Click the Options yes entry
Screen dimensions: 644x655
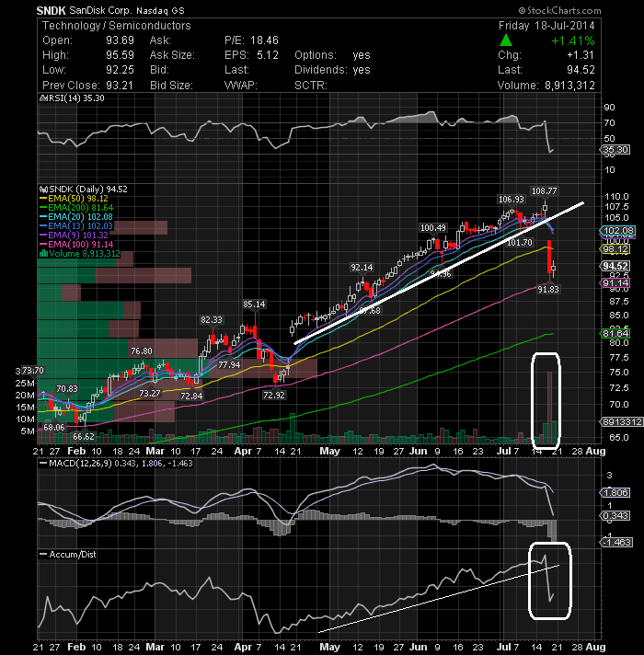(332, 55)
